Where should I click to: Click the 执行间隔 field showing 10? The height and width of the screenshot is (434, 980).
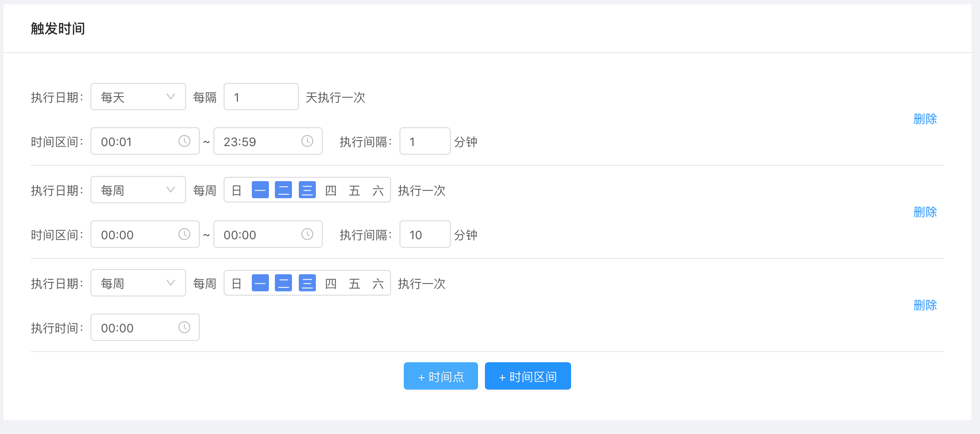pos(425,235)
